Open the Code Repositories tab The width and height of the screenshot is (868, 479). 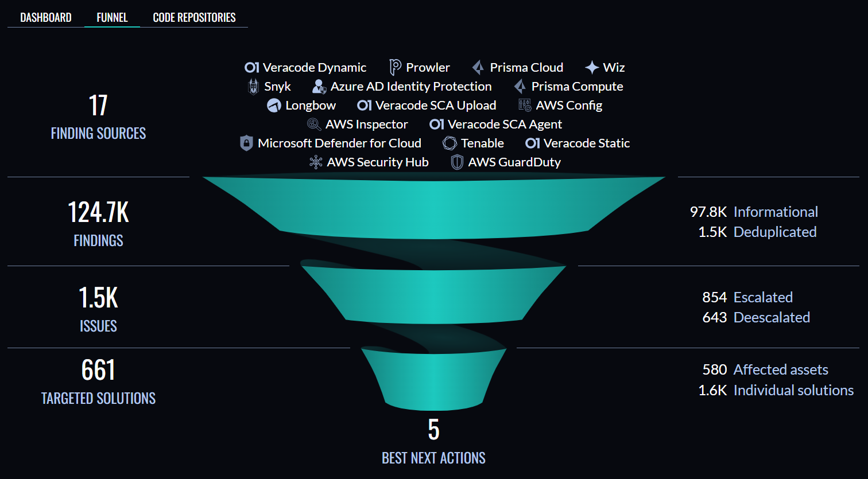pos(194,17)
